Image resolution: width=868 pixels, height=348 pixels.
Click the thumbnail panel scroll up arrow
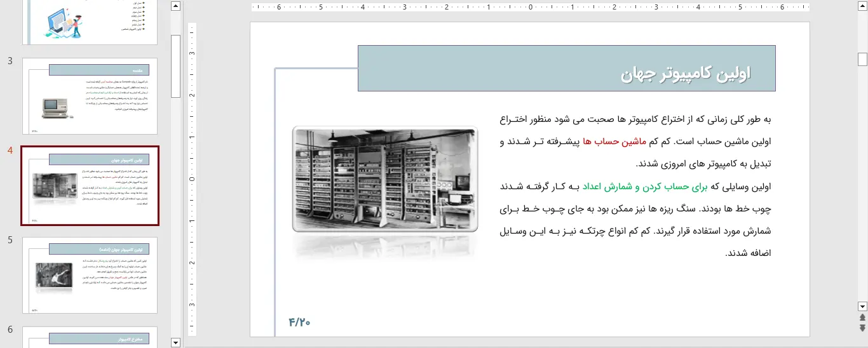click(176, 6)
